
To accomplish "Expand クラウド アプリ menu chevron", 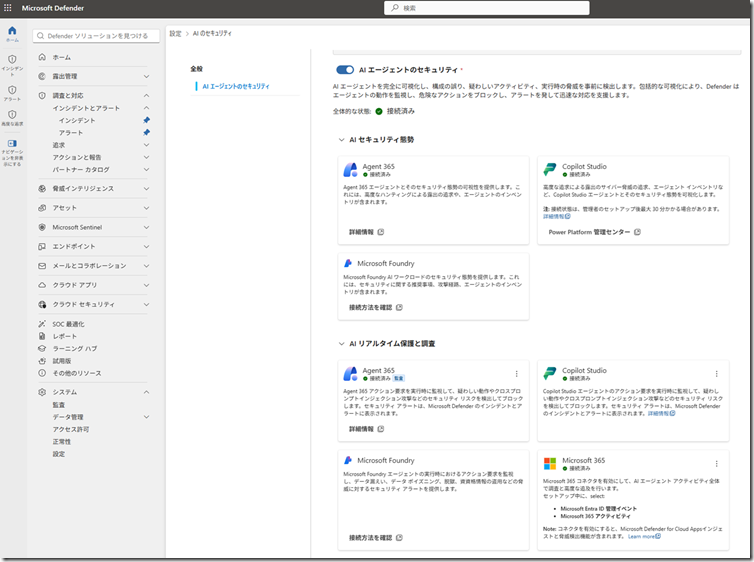I will [x=146, y=285].
